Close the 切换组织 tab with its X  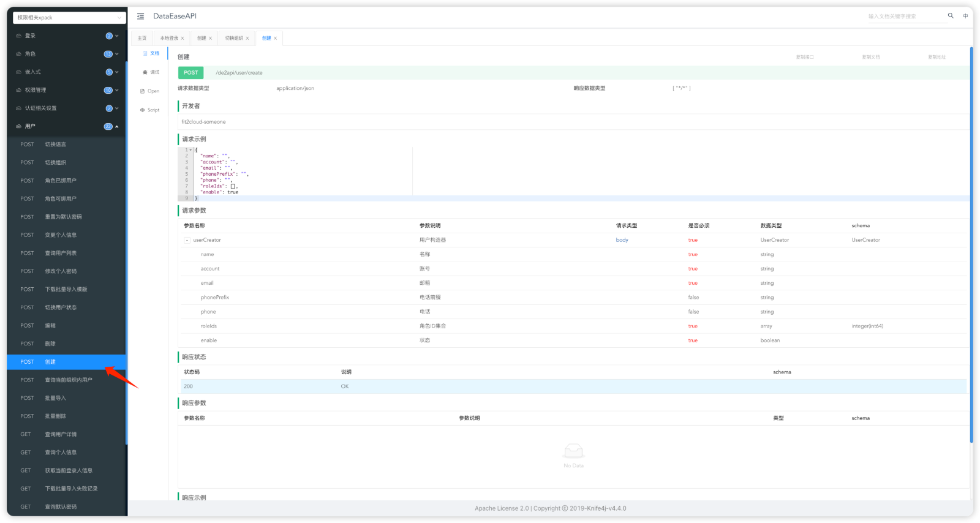[x=247, y=38]
